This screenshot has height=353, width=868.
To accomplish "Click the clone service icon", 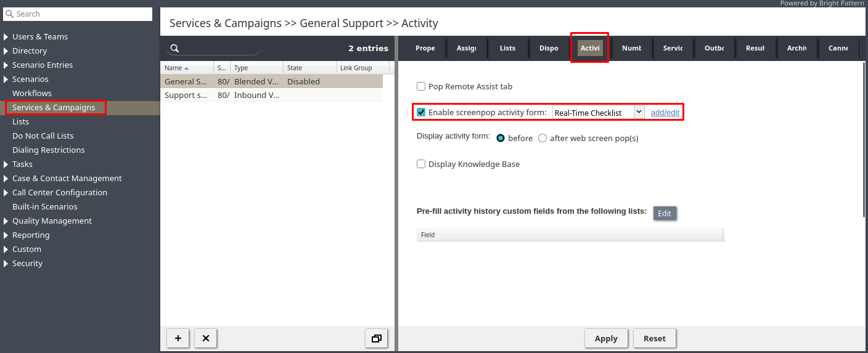I will pyautogui.click(x=376, y=338).
